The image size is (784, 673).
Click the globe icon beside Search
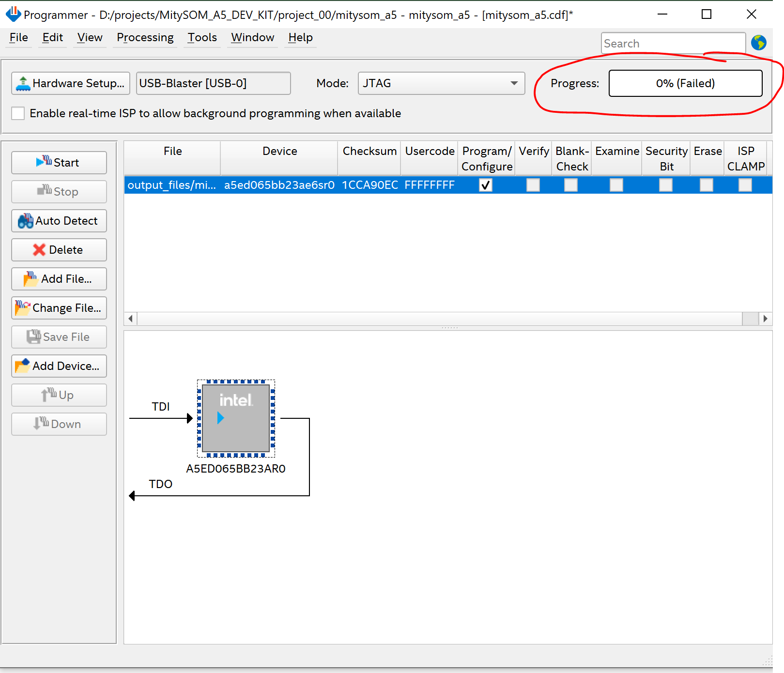[759, 43]
